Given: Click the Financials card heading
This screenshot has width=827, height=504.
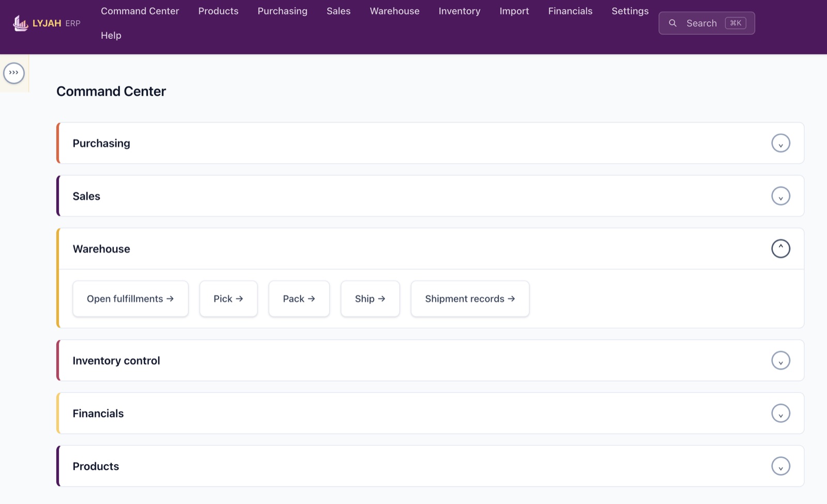Looking at the screenshot, I should point(98,413).
